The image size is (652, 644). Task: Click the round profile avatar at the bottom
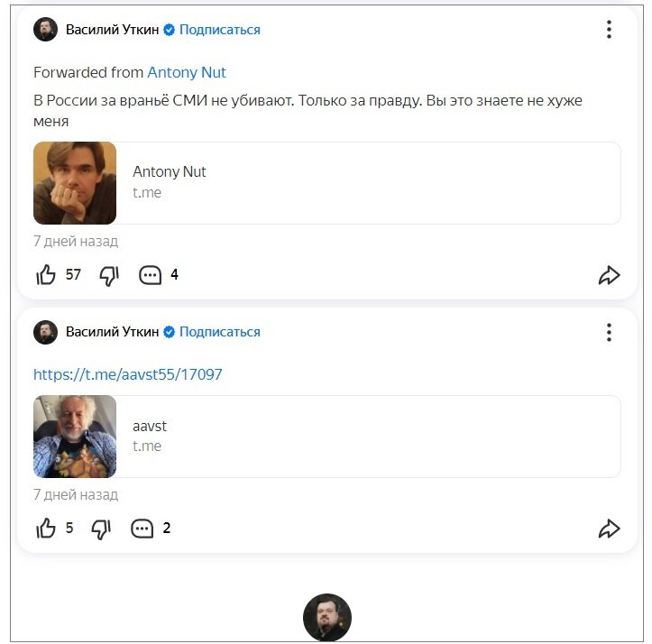click(x=326, y=618)
